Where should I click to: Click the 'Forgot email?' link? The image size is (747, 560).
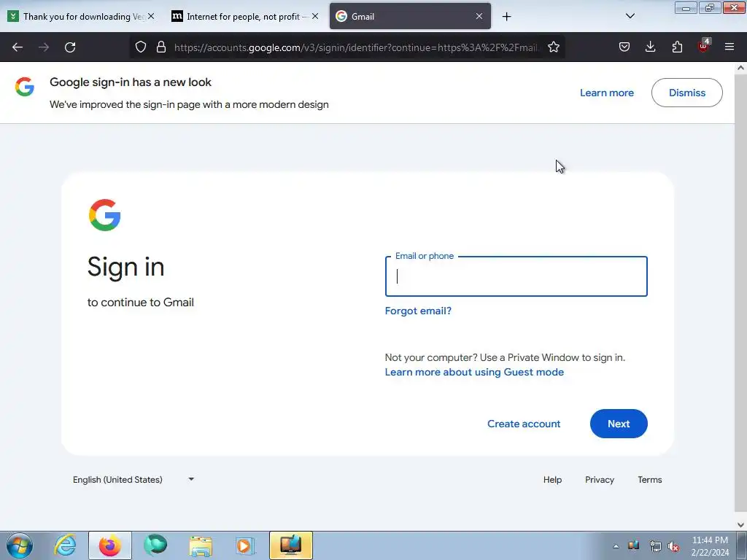click(x=418, y=311)
